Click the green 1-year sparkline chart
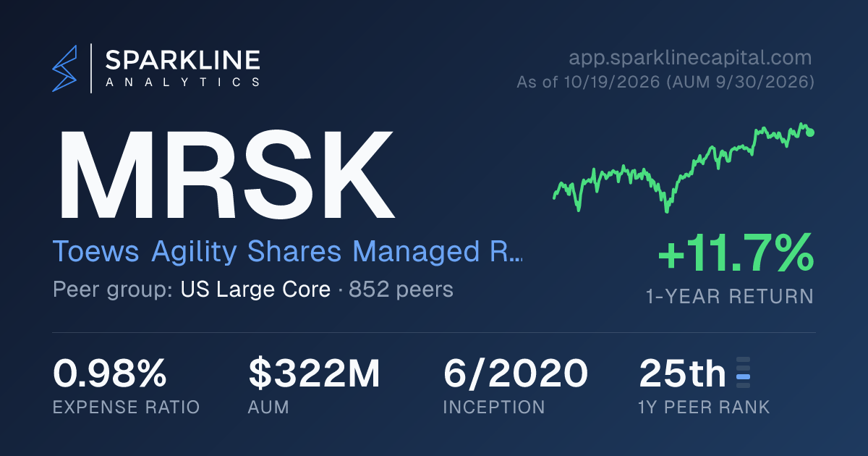This screenshot has height=456, width=868. 684,166
